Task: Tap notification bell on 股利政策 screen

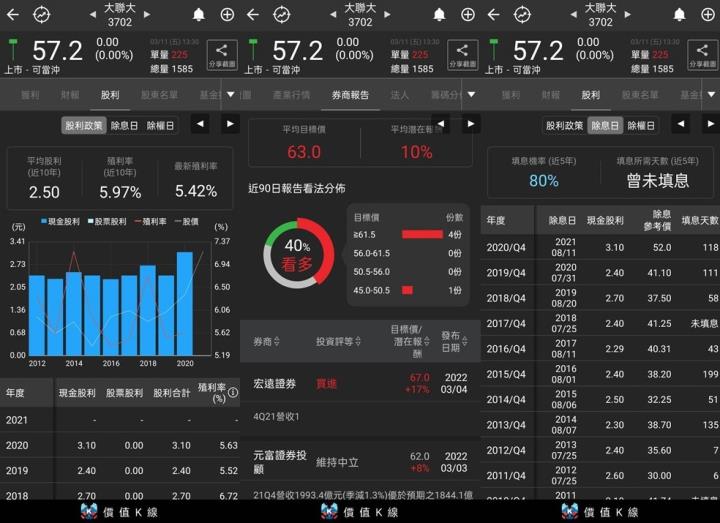Action: click(198, 15)
